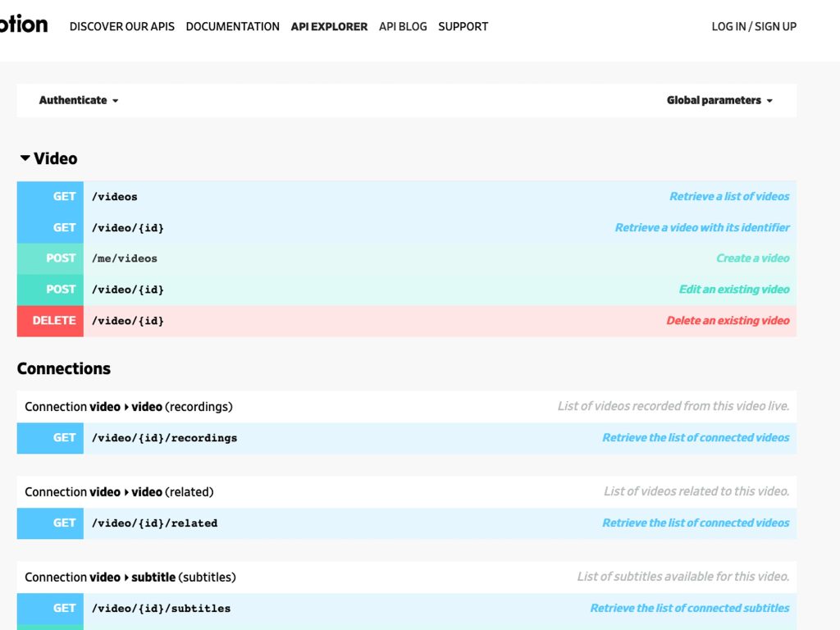Click GET badge for /video/{id}
This screenshot has width=840, height=630.
(50, 228)
